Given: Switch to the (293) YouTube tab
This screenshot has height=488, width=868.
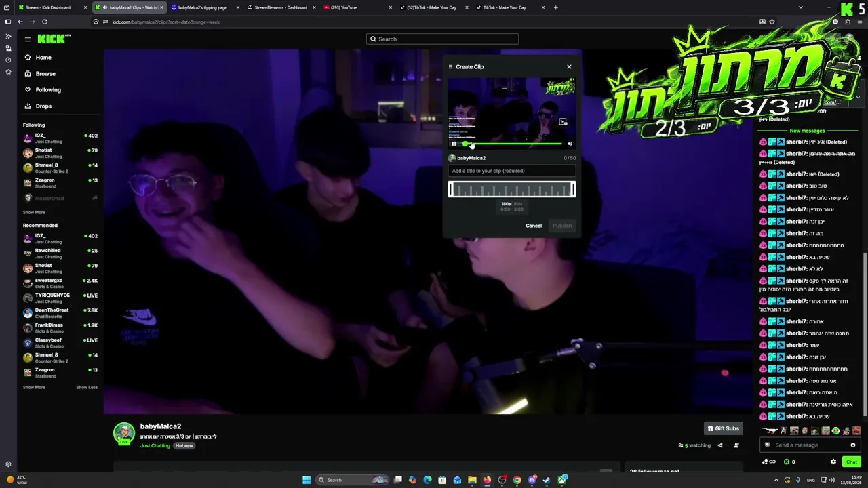Looking at the screenshot, I should 357,7.
